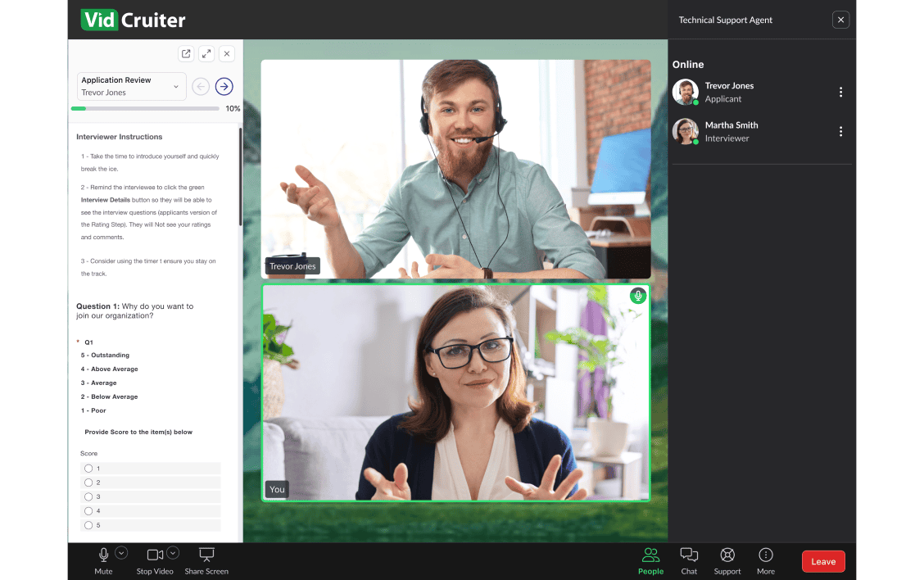The image size is (924, 580).
Task: Expand the interview panel to fullscreen
Action: 206,54
